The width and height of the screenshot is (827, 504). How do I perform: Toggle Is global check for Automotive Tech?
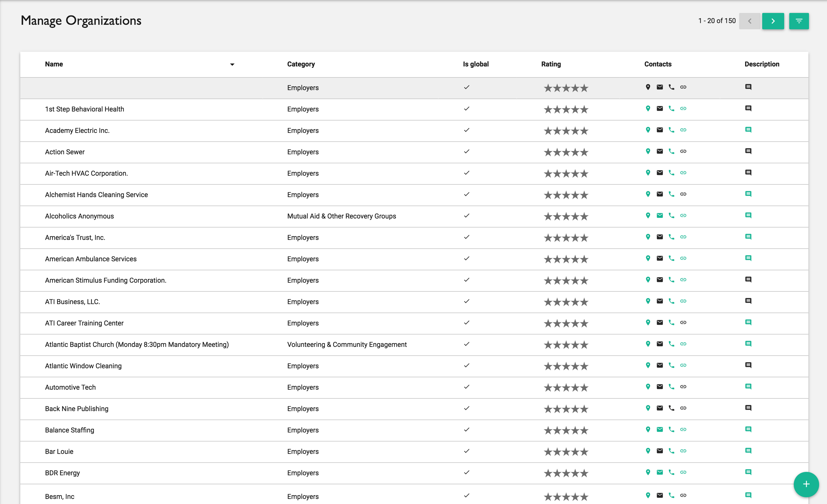point(466,387)
